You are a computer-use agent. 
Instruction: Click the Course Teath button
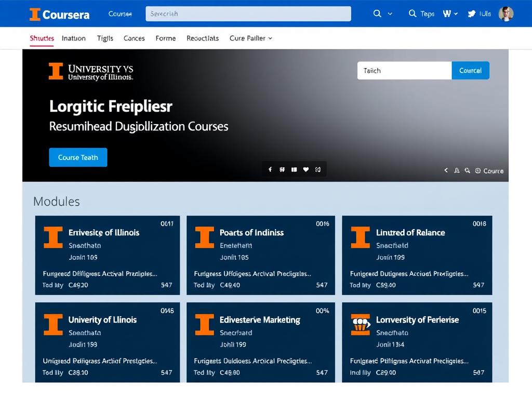pos(78,157)
